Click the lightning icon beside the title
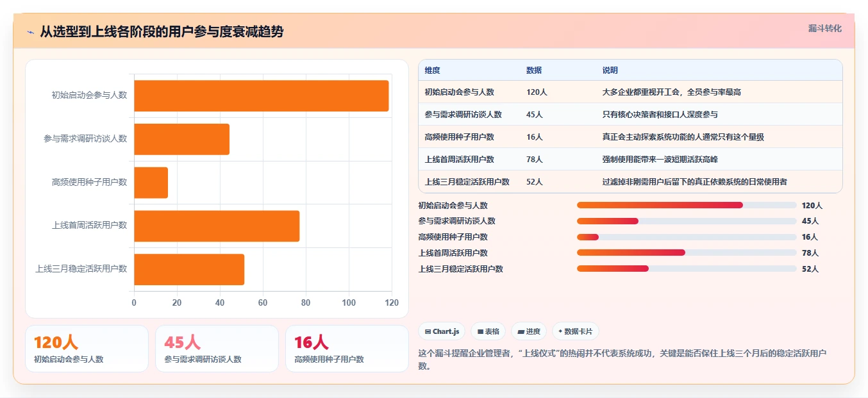Viewport: 868px width, 398px height. [x=30, y=31]
